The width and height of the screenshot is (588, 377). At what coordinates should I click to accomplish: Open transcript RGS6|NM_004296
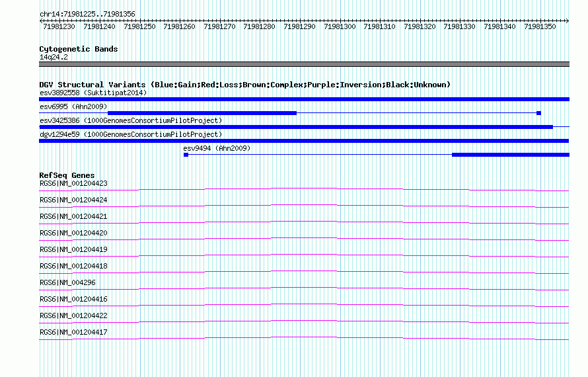[67, 283]
